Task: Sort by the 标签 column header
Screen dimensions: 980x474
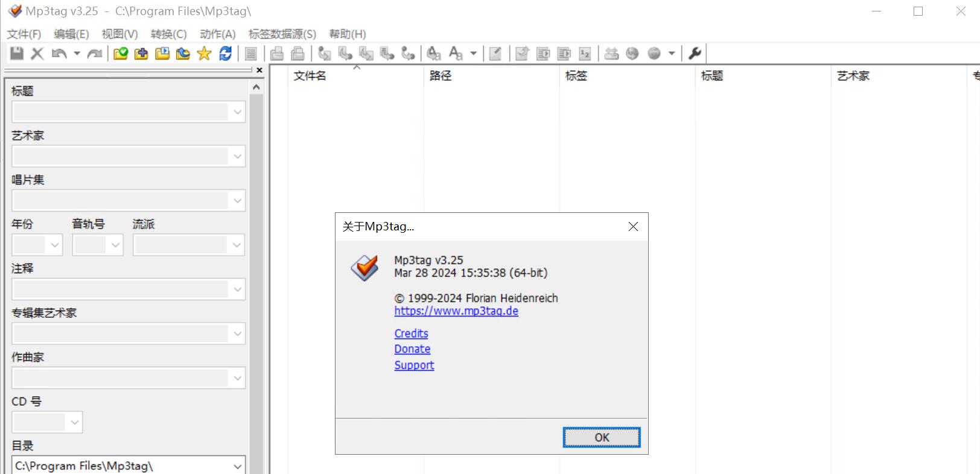Action: click(x=627, y=76)
